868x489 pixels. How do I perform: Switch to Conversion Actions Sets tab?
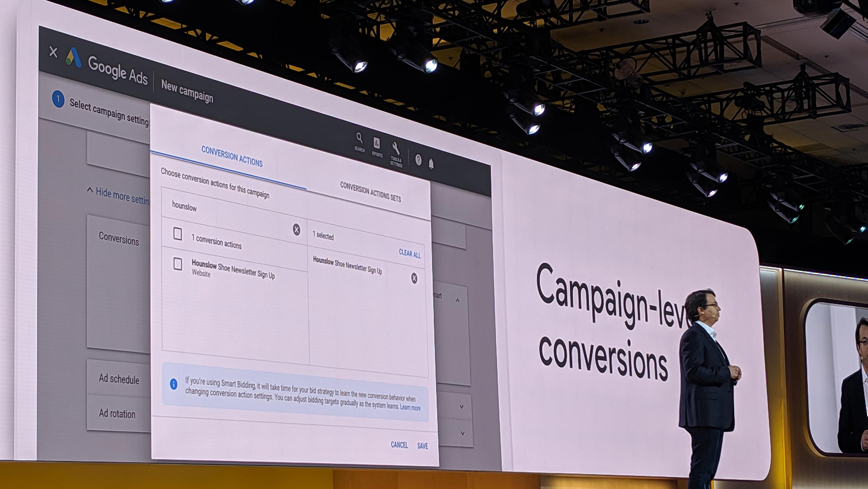(370, 191)
